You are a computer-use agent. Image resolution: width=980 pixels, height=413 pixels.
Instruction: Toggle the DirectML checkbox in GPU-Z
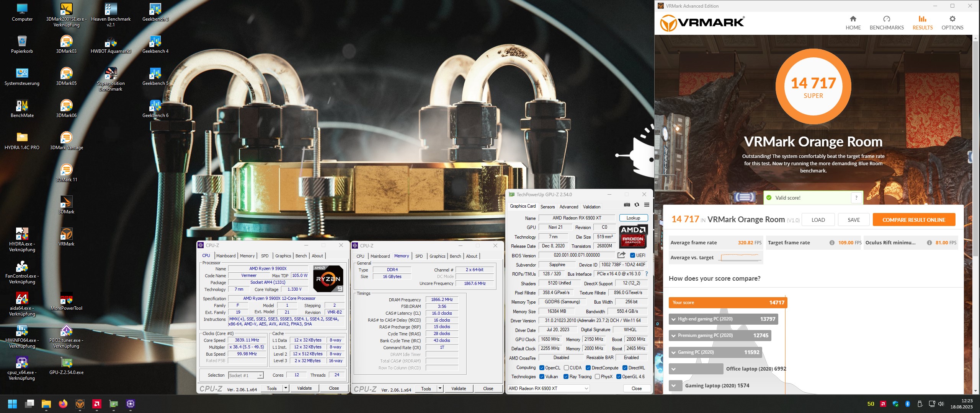pos(625,368)
